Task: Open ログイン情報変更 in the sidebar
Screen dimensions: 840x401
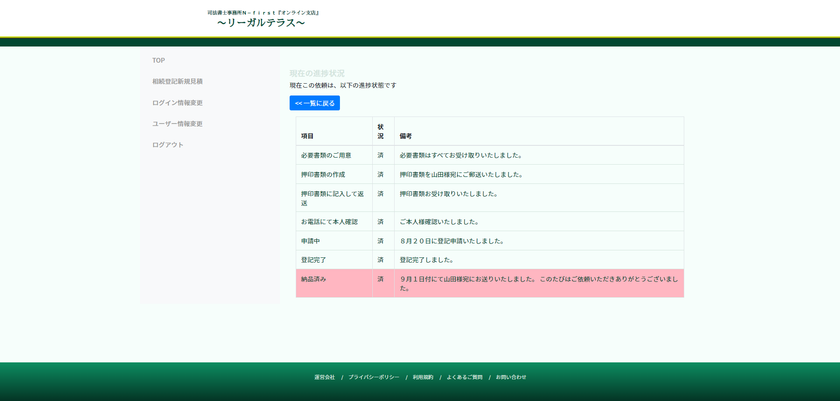Action: 177,103
